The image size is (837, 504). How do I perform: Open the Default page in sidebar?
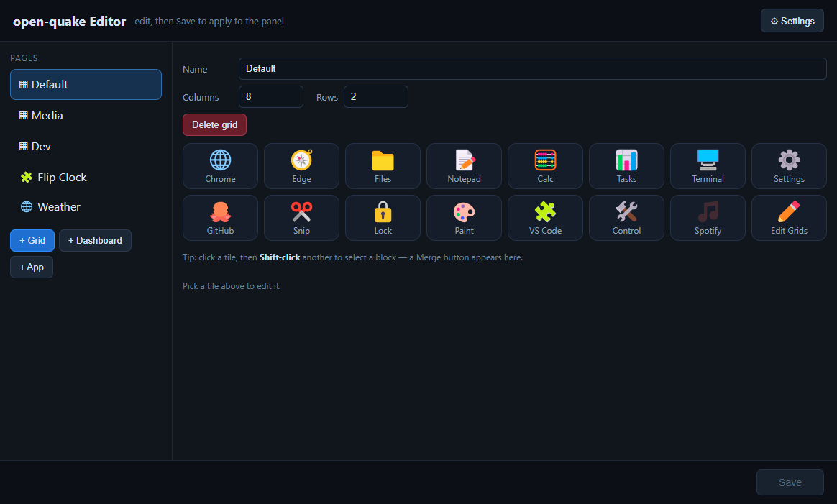86,84
